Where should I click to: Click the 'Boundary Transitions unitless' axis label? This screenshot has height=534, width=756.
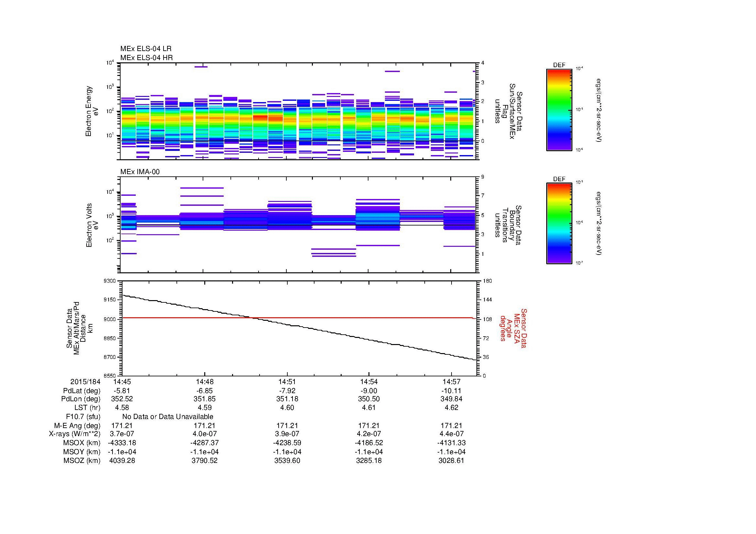(508, 225)
